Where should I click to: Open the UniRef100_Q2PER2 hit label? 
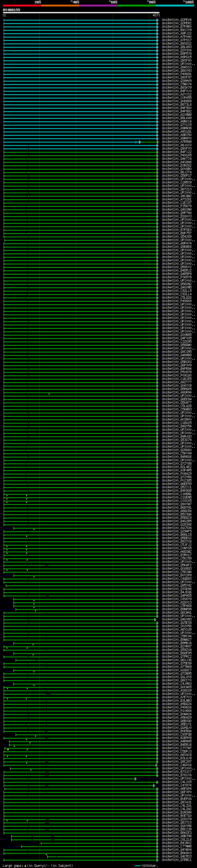(176, 23)
